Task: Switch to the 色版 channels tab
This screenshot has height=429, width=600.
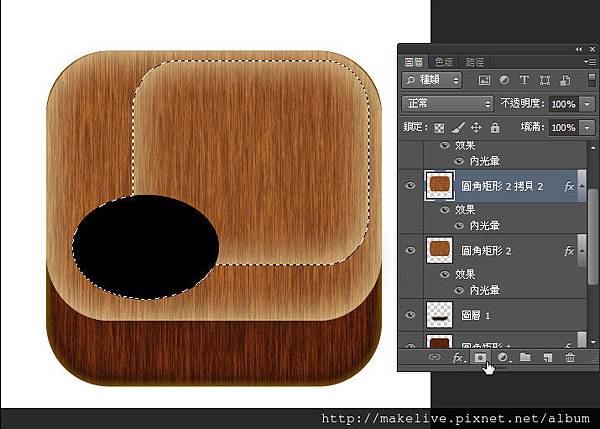Action: tap(444, 62)
